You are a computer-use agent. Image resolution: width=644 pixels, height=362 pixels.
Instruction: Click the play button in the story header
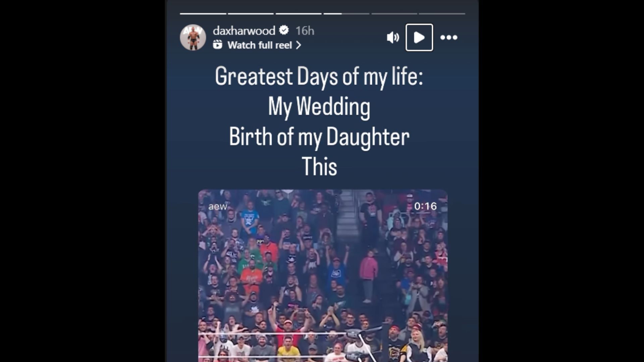[x=419, y=37]
